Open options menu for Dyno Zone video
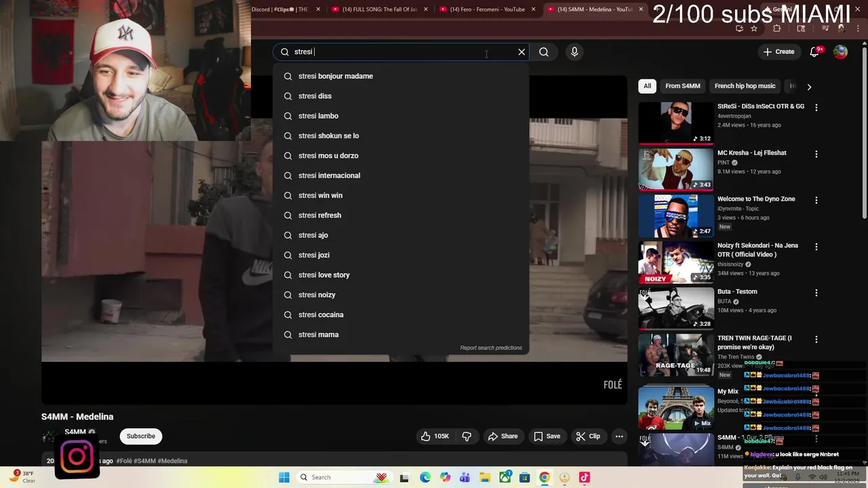868x488 pixels. tap(816, 200)
